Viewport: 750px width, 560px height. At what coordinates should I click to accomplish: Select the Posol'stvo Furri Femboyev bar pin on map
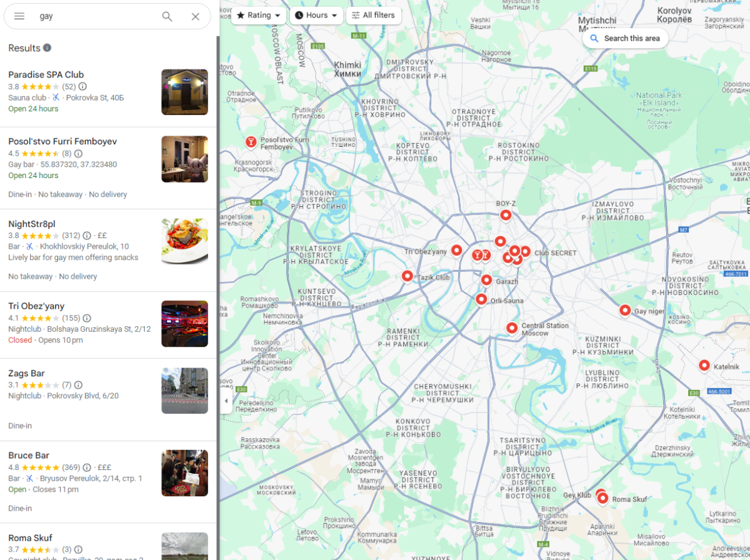251,142
